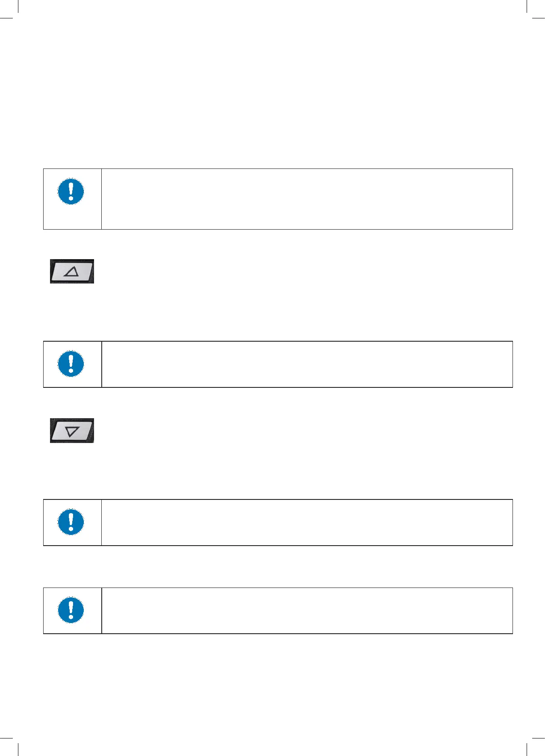
Task: Click the exclamation icon in the last notice box
Action: [x=71, y=610]
